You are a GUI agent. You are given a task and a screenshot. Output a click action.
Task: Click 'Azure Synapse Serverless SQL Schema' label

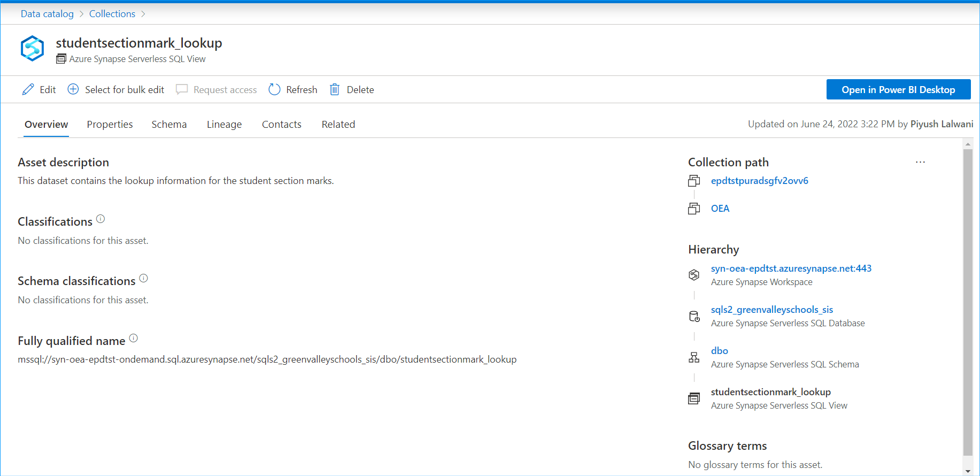tap(784, 364)
